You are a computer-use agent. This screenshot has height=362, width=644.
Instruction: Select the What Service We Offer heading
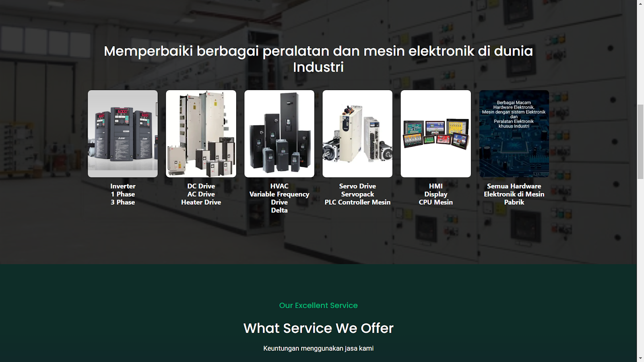click(x=318, y=328)
